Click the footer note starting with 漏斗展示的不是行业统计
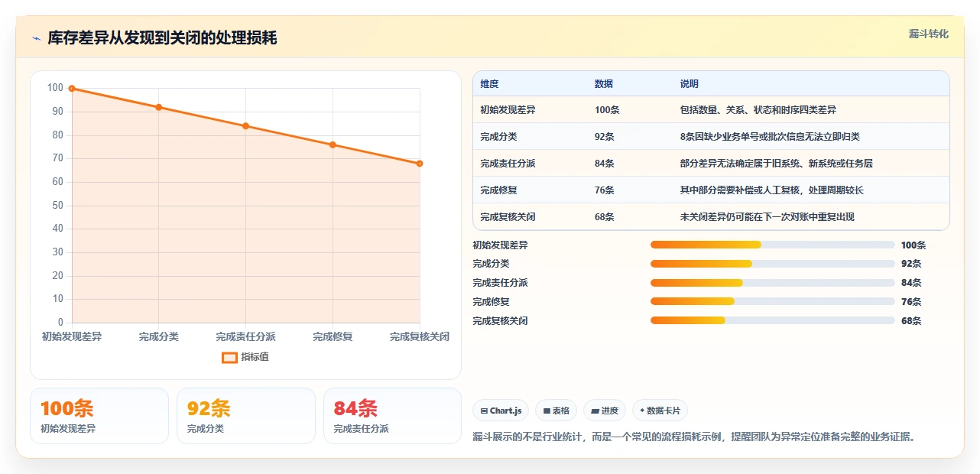This screenshot has height=474, width=980. [694, 437]
